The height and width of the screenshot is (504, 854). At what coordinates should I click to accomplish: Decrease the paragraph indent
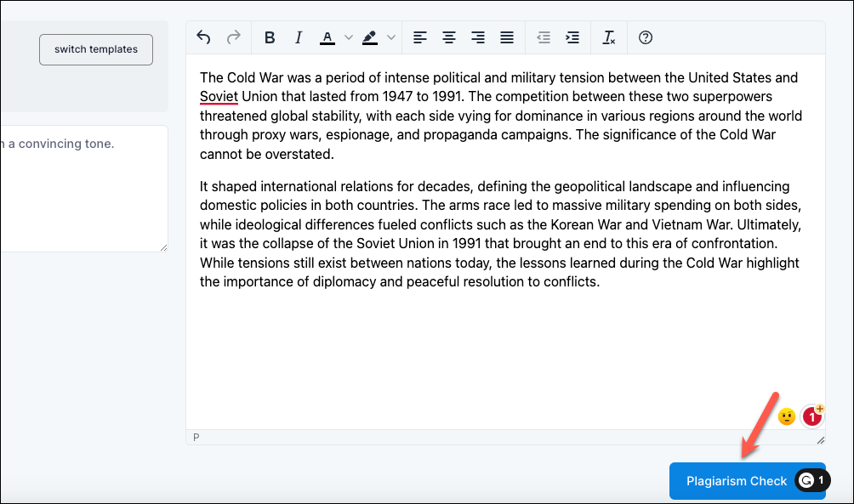tap(543, 37)
